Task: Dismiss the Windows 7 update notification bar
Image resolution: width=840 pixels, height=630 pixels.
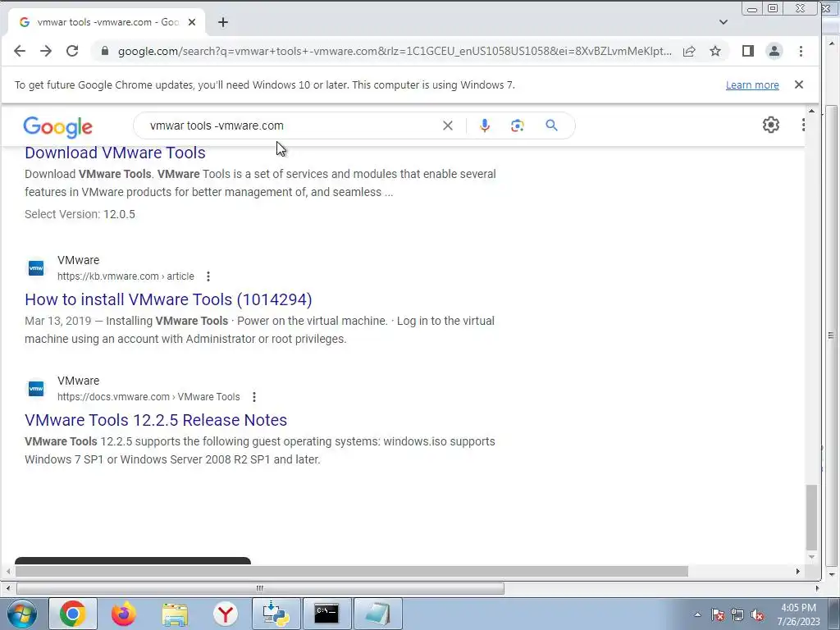Action: coord(799,84)
